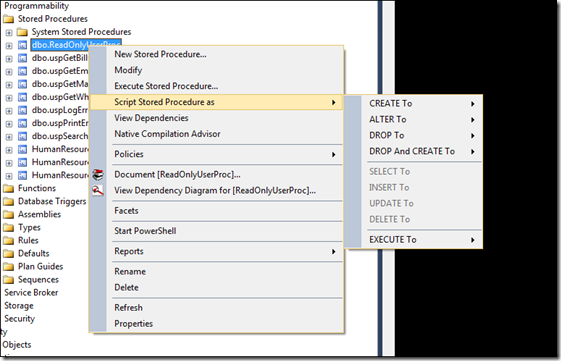Image resolution: width=561 pixels, height=361 pixels.
Task: Expand System Stored Procedures node
Action: (9, 33)
